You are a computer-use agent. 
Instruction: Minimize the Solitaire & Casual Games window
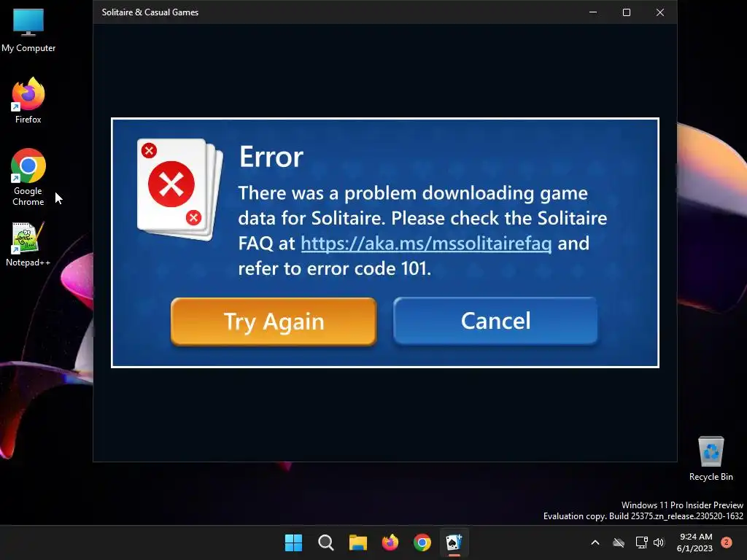point(593,12)
